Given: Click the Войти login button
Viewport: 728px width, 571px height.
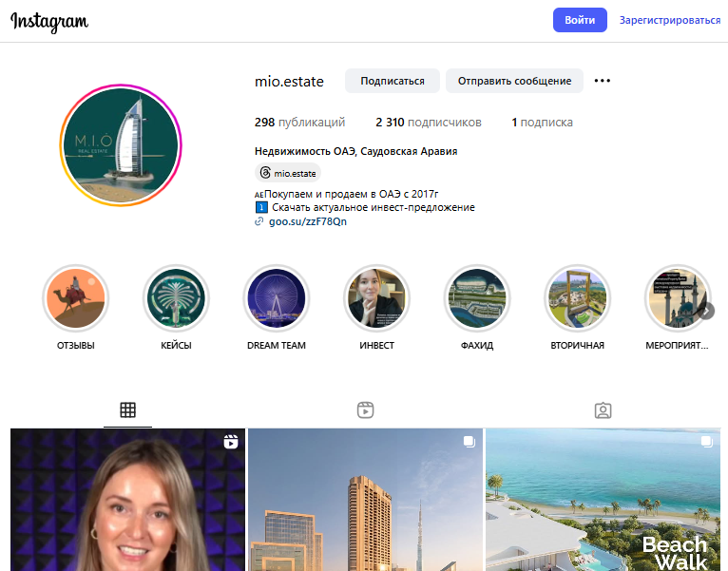Looking at the screenshot, I should (580, 20).
